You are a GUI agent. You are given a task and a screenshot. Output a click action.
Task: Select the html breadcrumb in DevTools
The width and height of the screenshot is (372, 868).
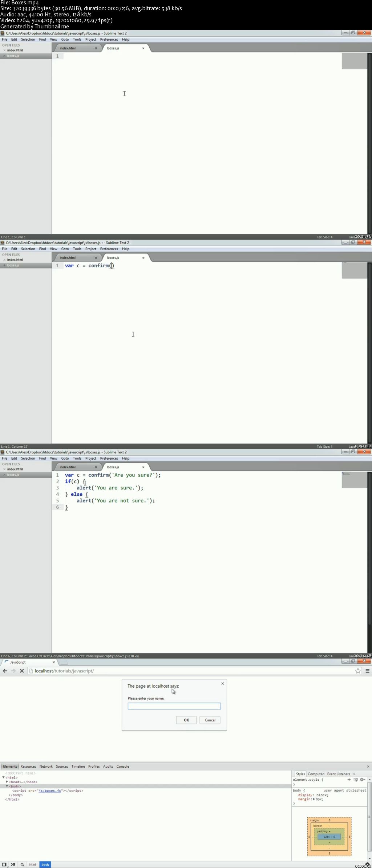pos(33,864)
